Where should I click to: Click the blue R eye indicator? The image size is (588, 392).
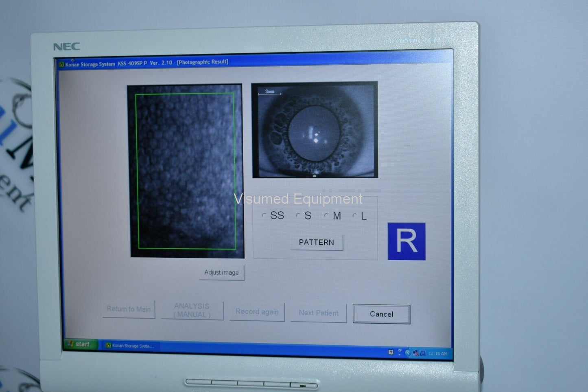[x=406, y=241]
